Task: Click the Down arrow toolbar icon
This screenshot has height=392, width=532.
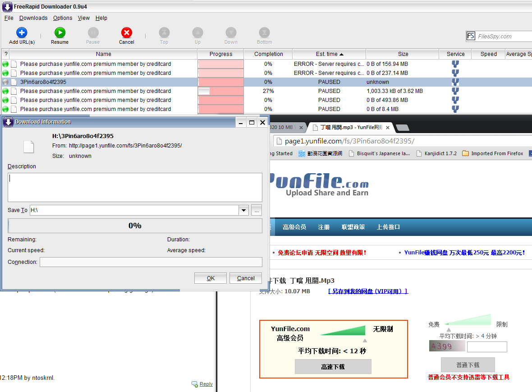Action: point(231,32)
